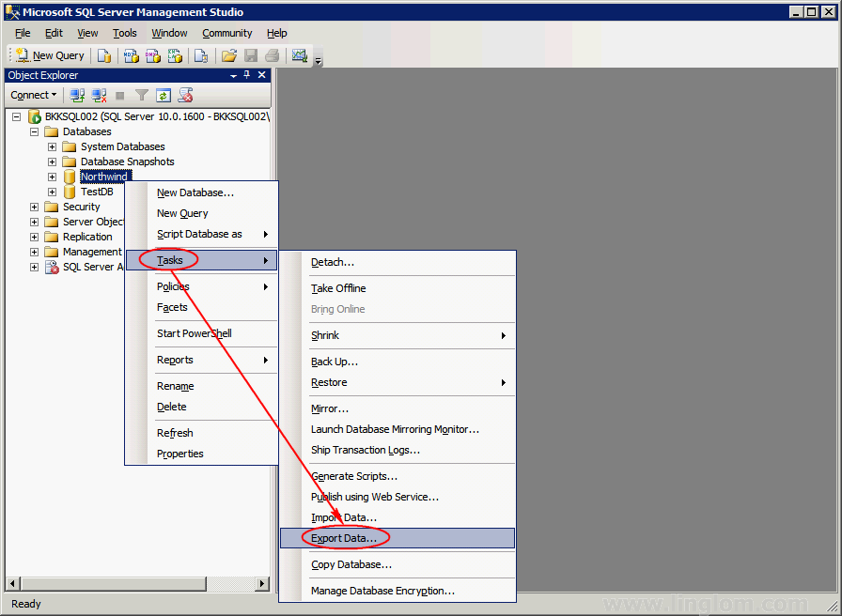Click Import Data... menu entry

tap(398, 517)
